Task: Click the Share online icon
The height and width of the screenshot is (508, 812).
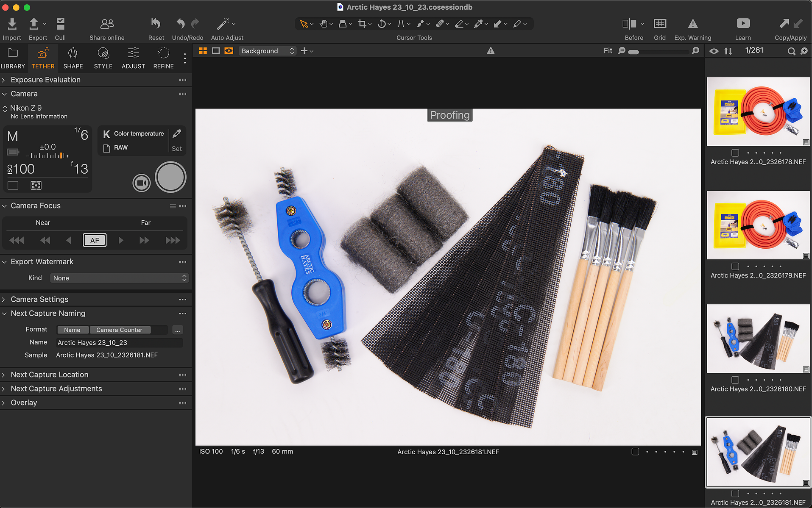Action: (107, 24)
